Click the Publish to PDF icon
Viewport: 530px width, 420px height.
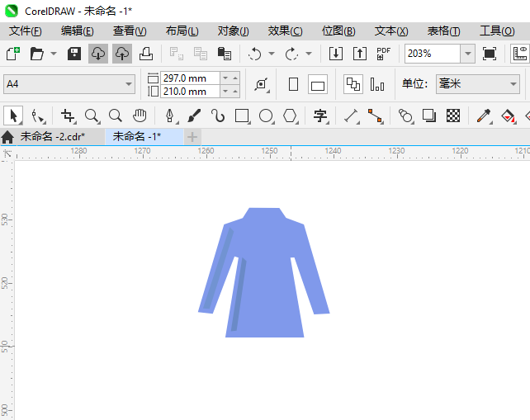click(x=383, y=54)
